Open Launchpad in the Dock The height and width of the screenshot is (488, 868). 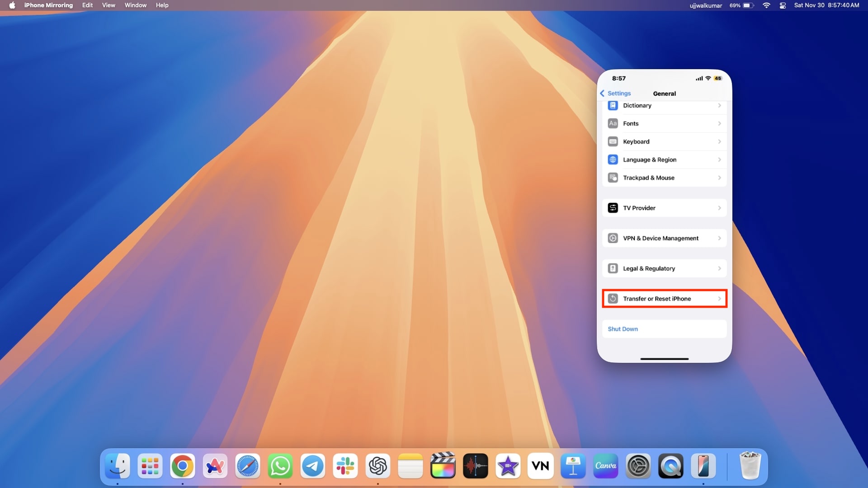pyautogui.click(x=150, y=466)
